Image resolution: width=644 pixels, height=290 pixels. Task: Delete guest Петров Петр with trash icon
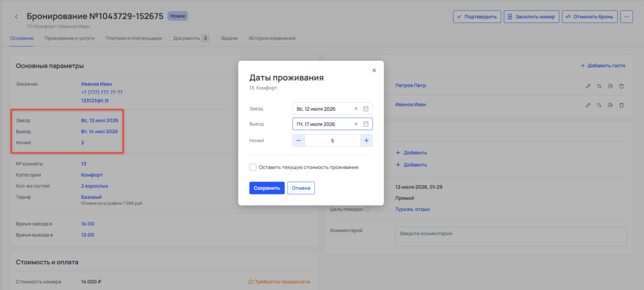(621, 86)
